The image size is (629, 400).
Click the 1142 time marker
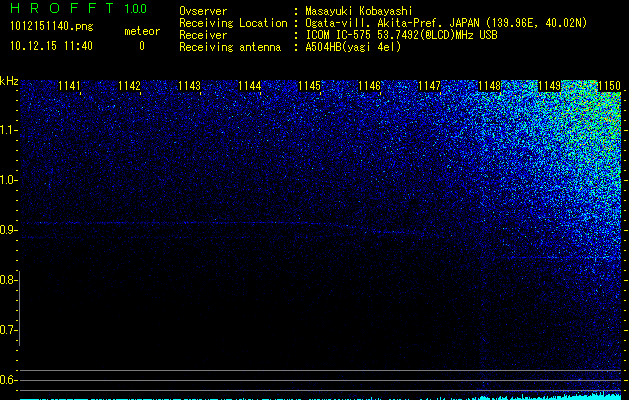click(130, 86)
